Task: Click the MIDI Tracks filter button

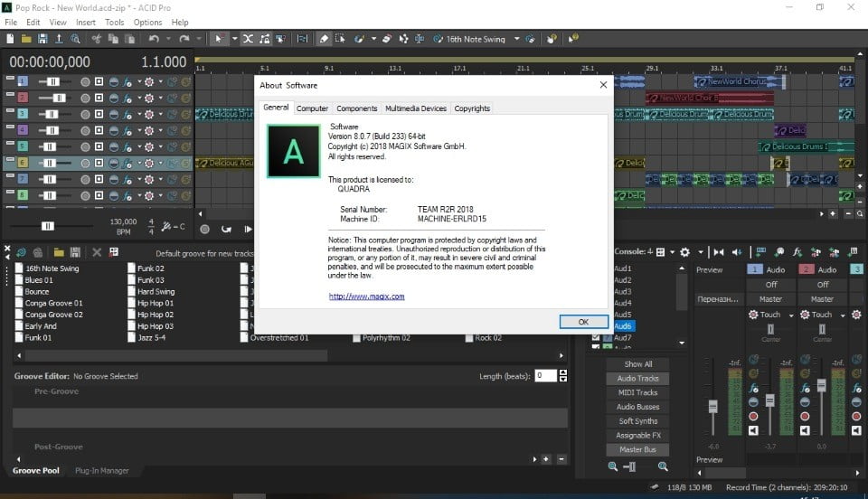Action: coord(637,392)
